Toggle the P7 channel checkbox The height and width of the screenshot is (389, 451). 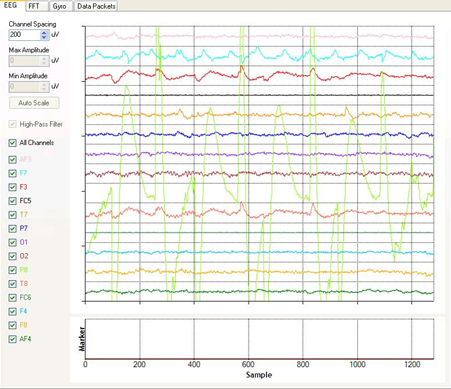[x=12, y=229]
